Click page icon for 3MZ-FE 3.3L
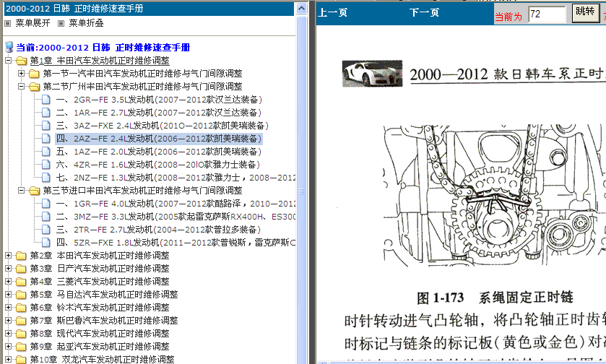Image resolution: width=606 pixels, height=364 pixels. pyautogui.click(x=46, y=217)
